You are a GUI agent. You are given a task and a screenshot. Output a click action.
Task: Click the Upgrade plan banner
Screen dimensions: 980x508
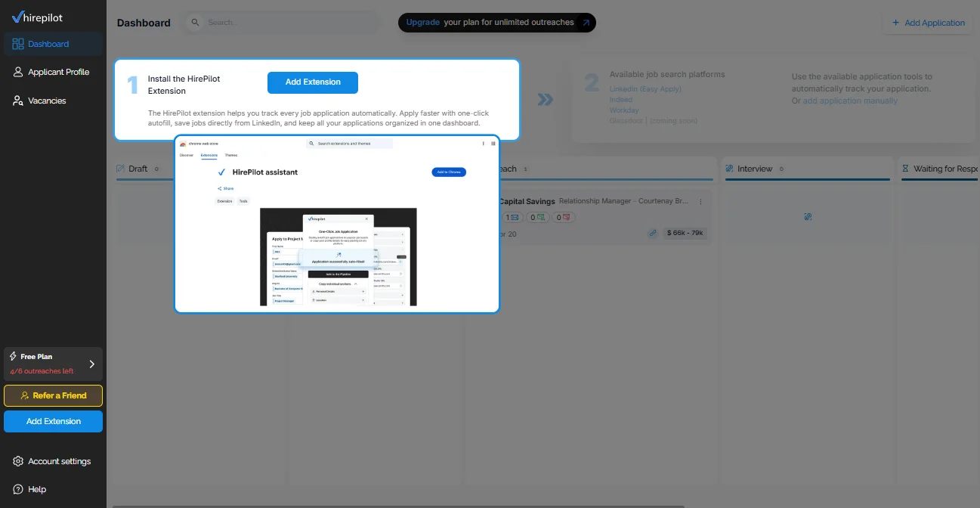click(x=497, y=23)
